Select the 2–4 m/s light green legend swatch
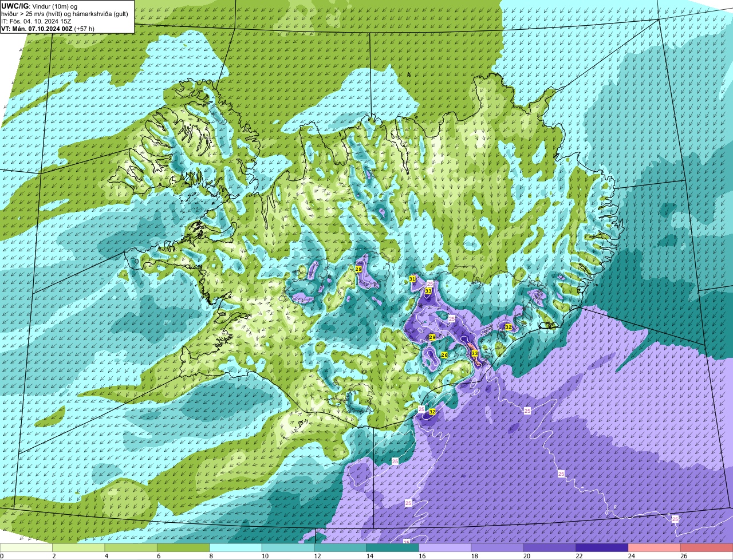Screen dimensions: 733x560 pyautogui.click(x=78, y=547)
